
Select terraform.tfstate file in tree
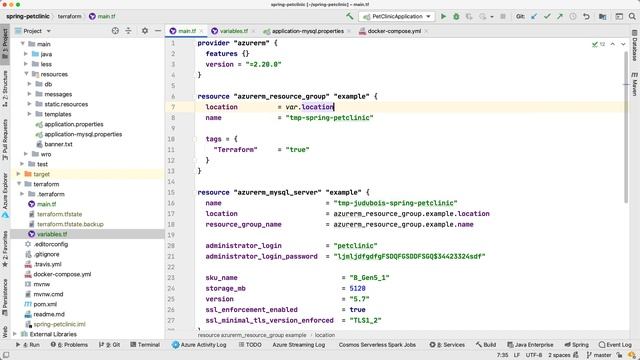coord(60,214)
